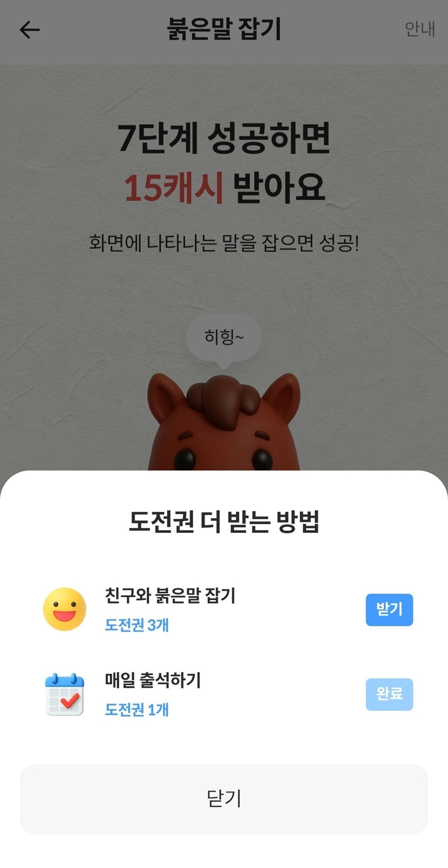This screenshot has height=868, width=448.
Task: Tap the 도전권 더 받는 방법 heading
Action: click(224, 521)
